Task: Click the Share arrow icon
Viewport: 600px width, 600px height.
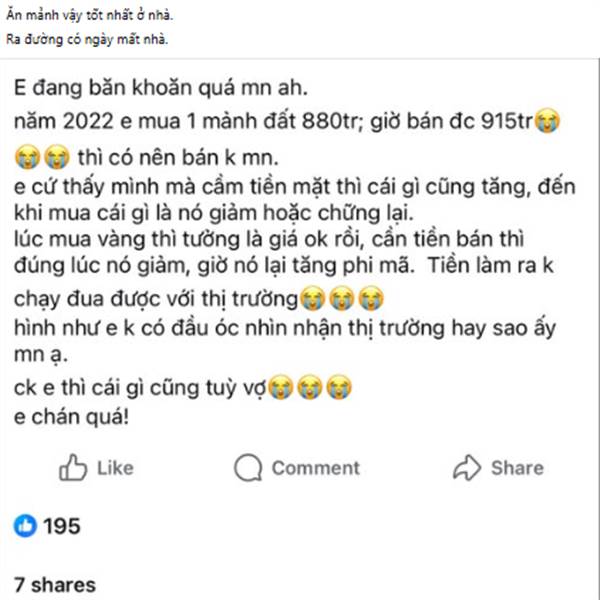Action: coord(467,467)
